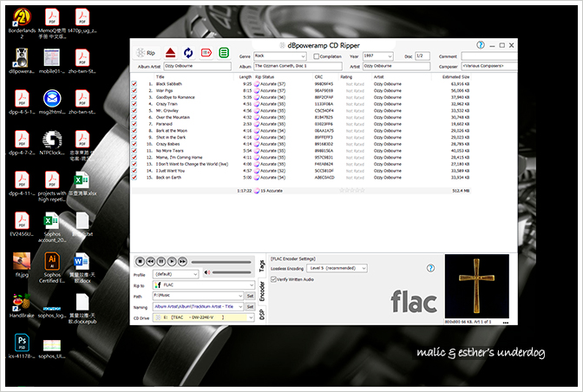583x392 pixels.
Task: Click Set button next to Path
Action: (x=250, y=296)
